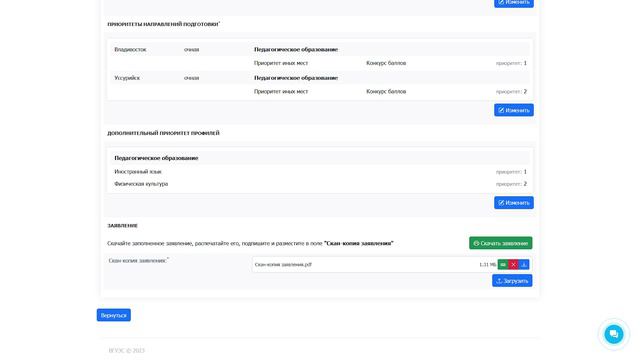The width and height of the screenshot is (640, 360).
Task: Delete the uploaded file using the red X icon
Action: point(513,264)
